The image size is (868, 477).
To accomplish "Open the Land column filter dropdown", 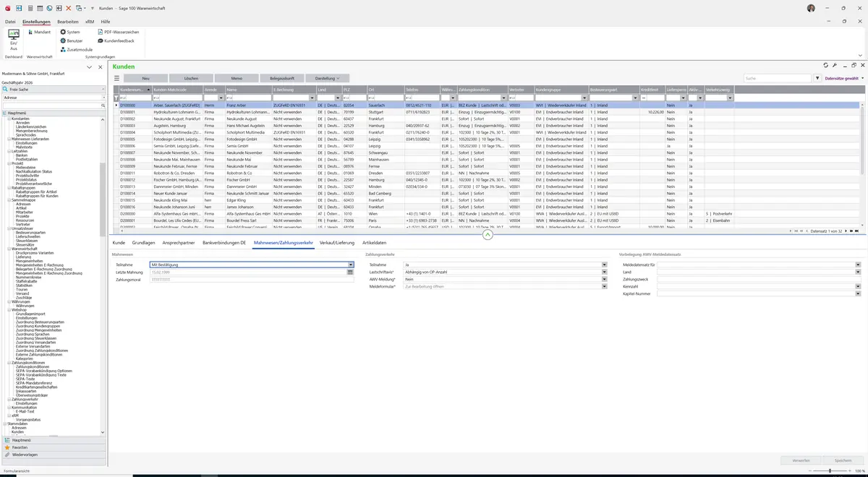I will point(338,98).
